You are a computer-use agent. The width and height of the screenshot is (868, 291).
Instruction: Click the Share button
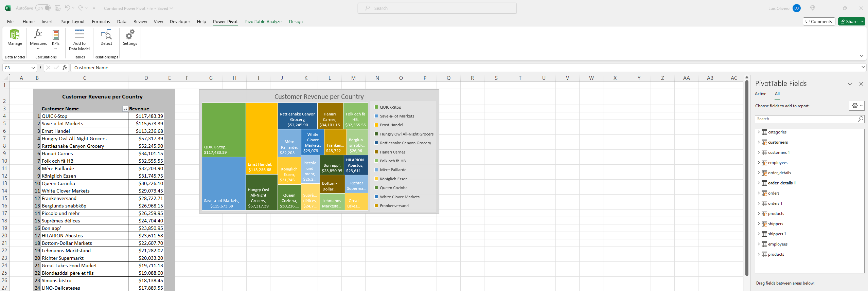click(x=849, y=21)
